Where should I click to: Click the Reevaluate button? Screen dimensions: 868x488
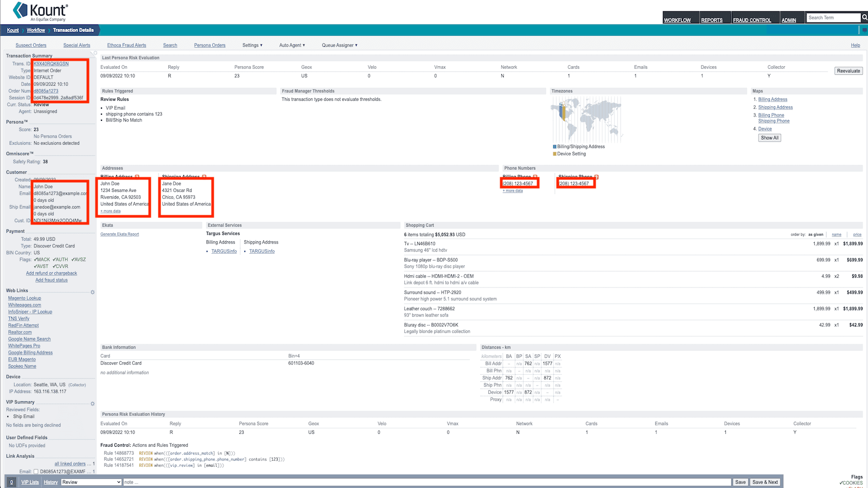click(848, 70)
